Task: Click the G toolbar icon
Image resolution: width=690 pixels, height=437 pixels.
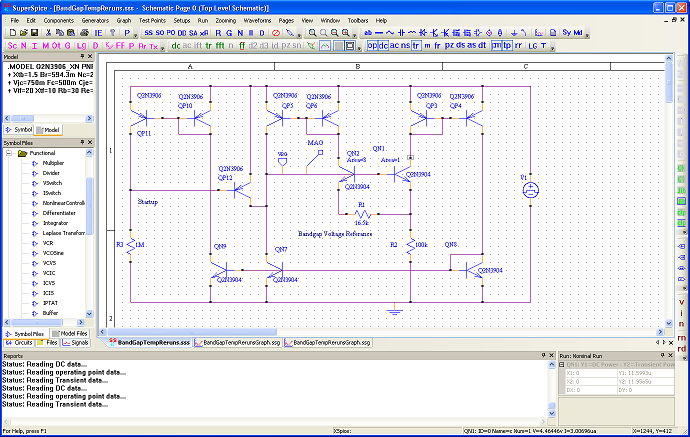Action: pos(229,33)
